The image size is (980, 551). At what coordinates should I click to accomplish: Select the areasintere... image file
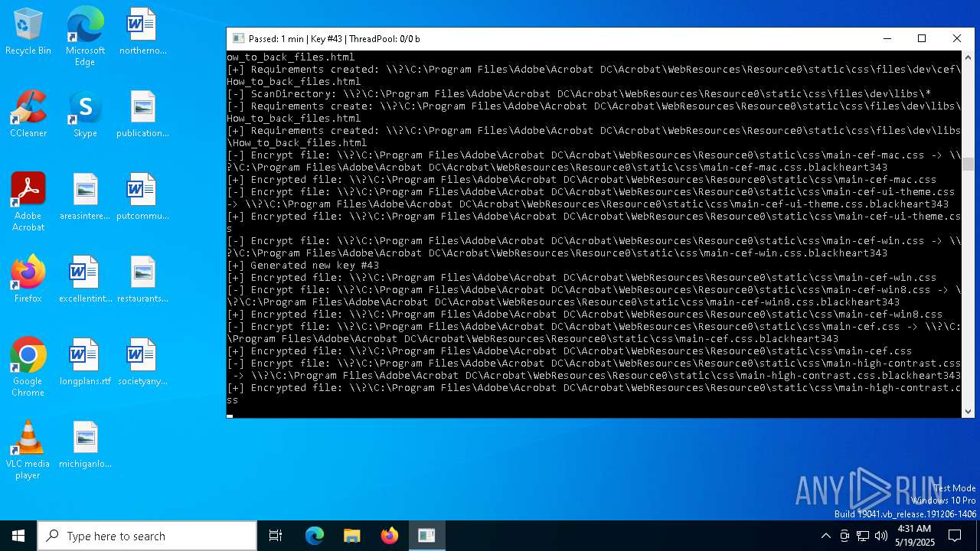click(x=85, y=197)
